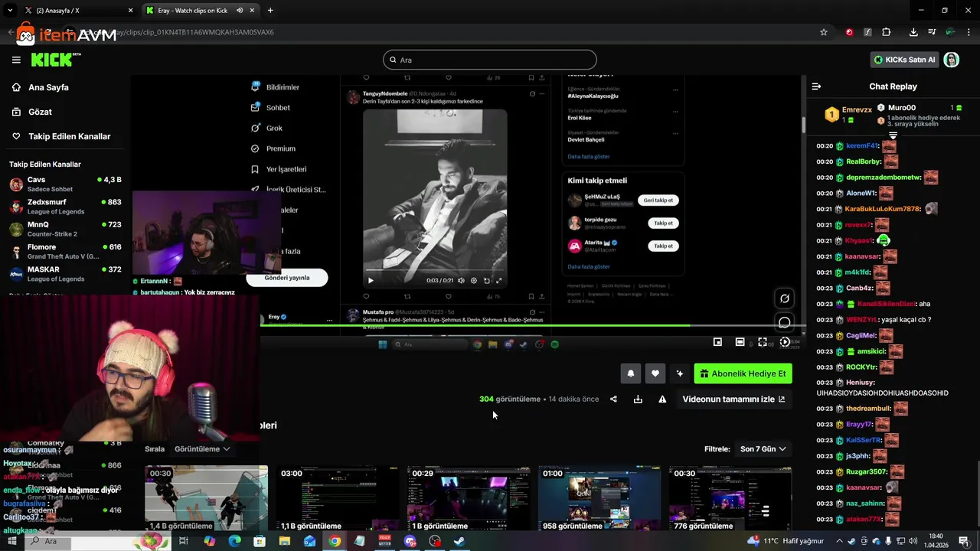Viewport: 980px width, 551px height.
Task: Open the 958 görüntüleme clip thumbnail
Action: pos(599,498)
